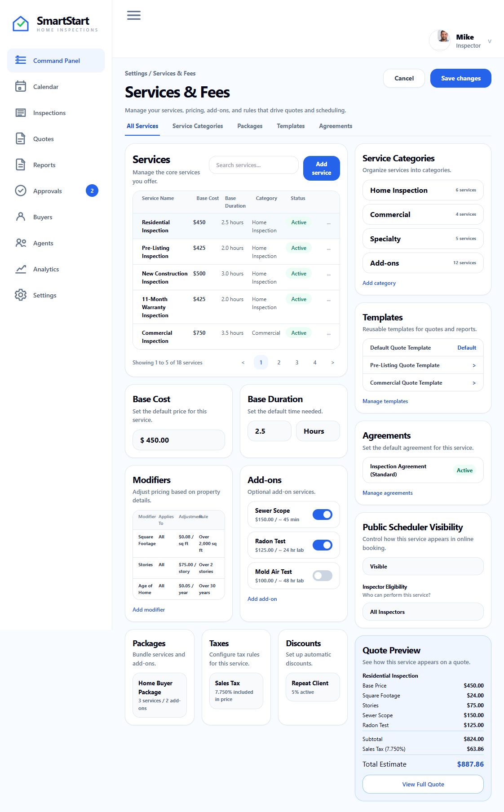The width and height of the screenshot is (504, 812).
Task: Enable the Mold Air Test add-on
Action: (x=323, y=576)
